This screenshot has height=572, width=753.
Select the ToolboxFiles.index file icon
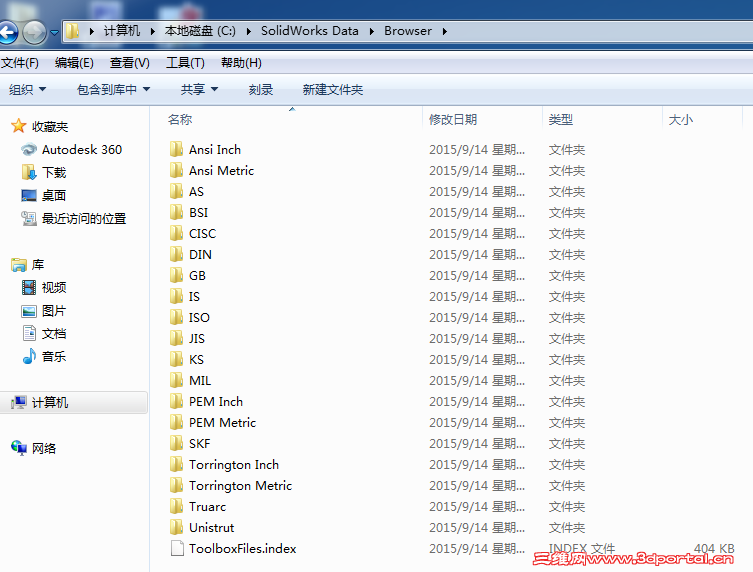point(177,548)
